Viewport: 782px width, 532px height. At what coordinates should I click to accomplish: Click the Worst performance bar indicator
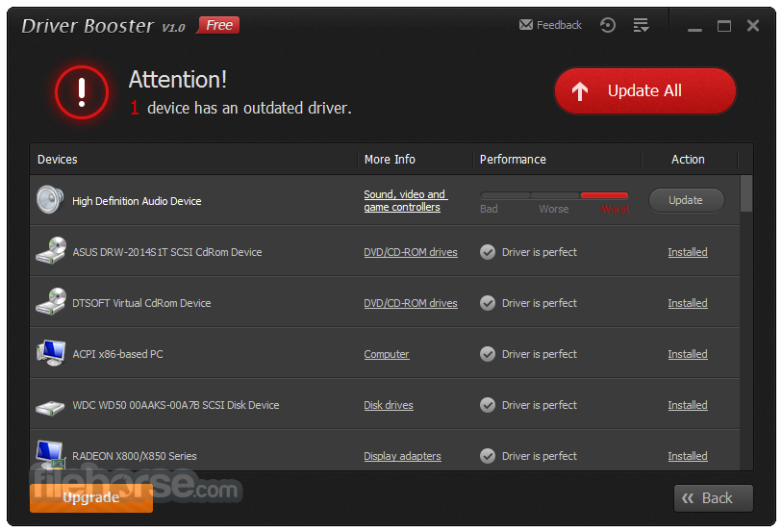(x=604, y=195)
